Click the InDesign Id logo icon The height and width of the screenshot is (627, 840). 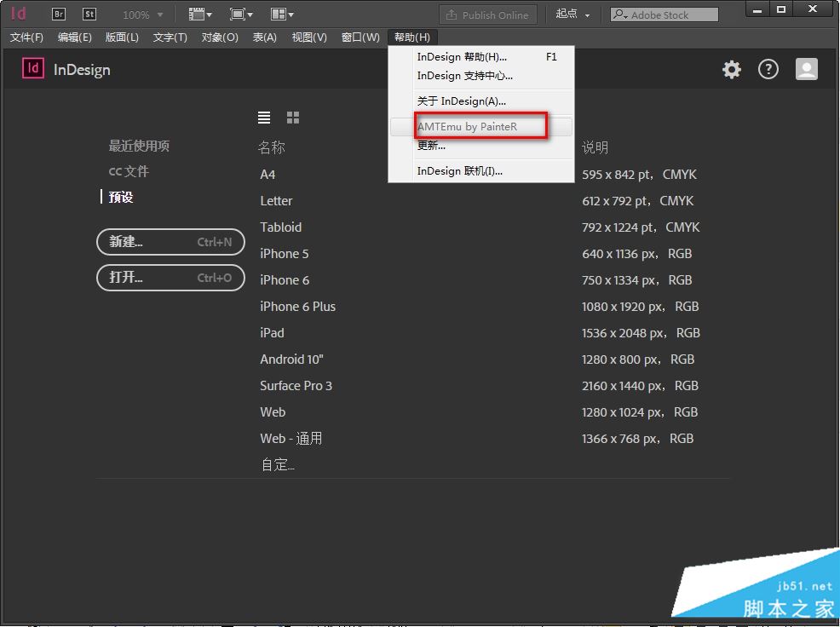click(x=33, y=68)
